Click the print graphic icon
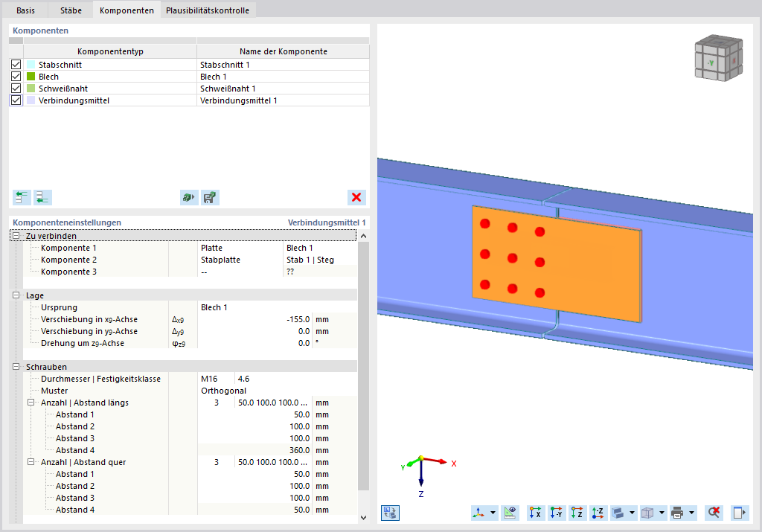 (677, 513)
